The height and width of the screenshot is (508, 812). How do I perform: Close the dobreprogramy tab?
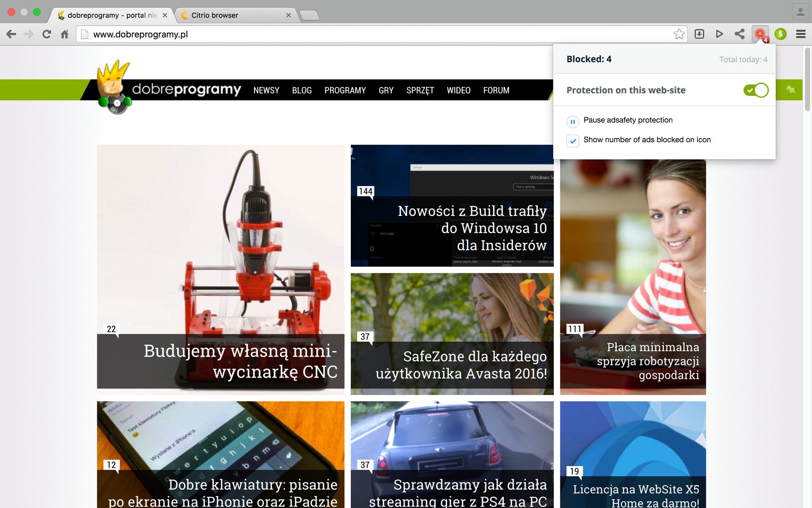tap(165, 15)
